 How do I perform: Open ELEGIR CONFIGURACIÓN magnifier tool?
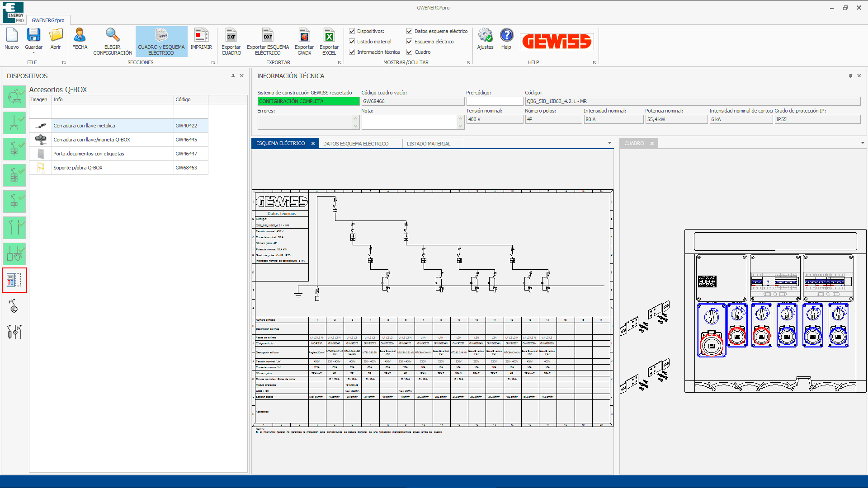pos(113,35)
